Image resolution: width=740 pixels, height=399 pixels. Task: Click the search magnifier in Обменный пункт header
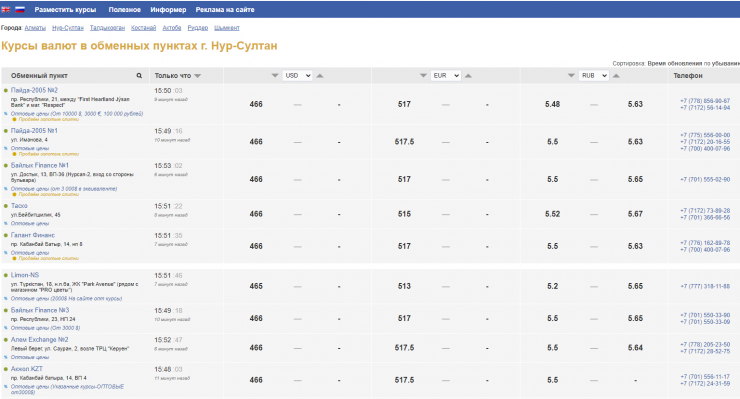[139, 76]
